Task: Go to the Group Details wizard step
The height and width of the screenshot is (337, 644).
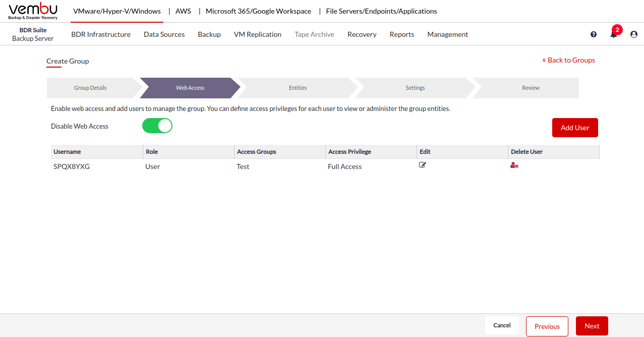Action: click(90, 88)
